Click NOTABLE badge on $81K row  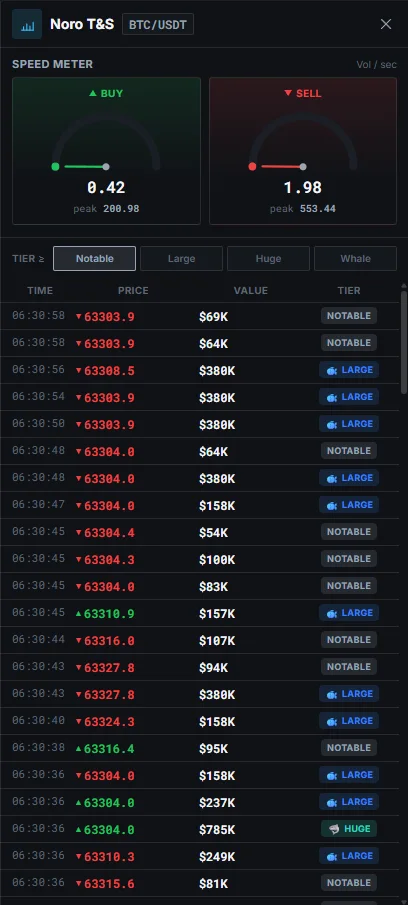(x=349, y=883)
